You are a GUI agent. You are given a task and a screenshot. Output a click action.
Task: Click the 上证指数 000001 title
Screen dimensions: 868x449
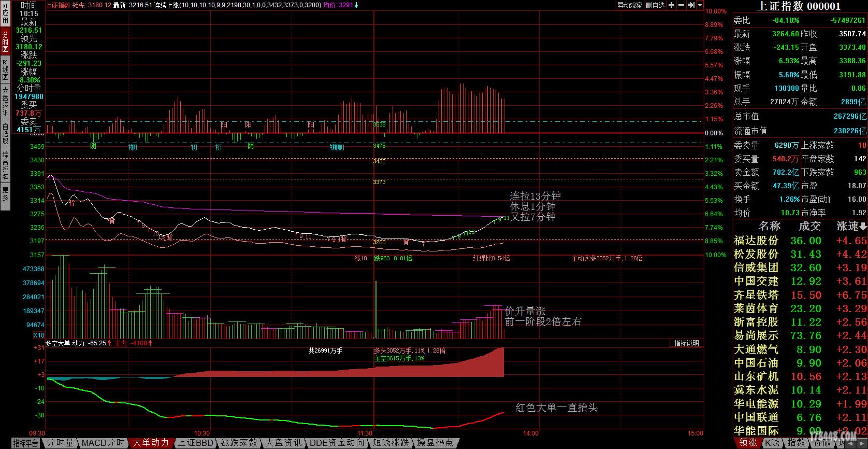click(x=799, y=6)
